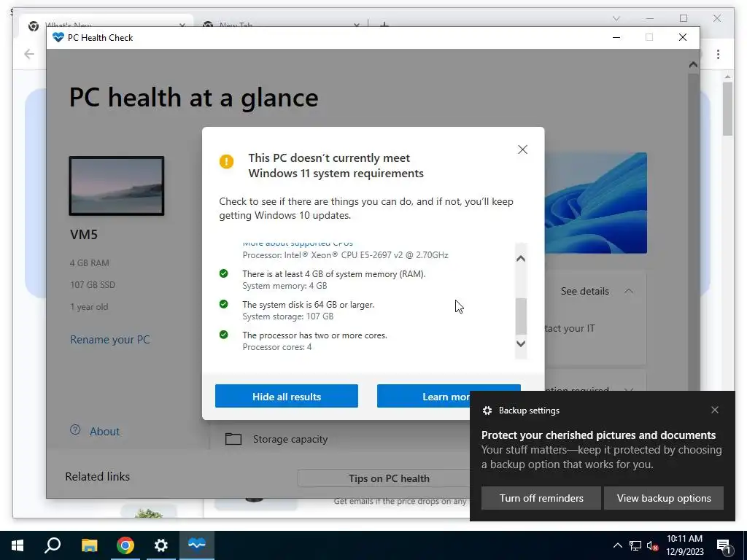Click the yellow warning exclamation icon

click(226, 161)
